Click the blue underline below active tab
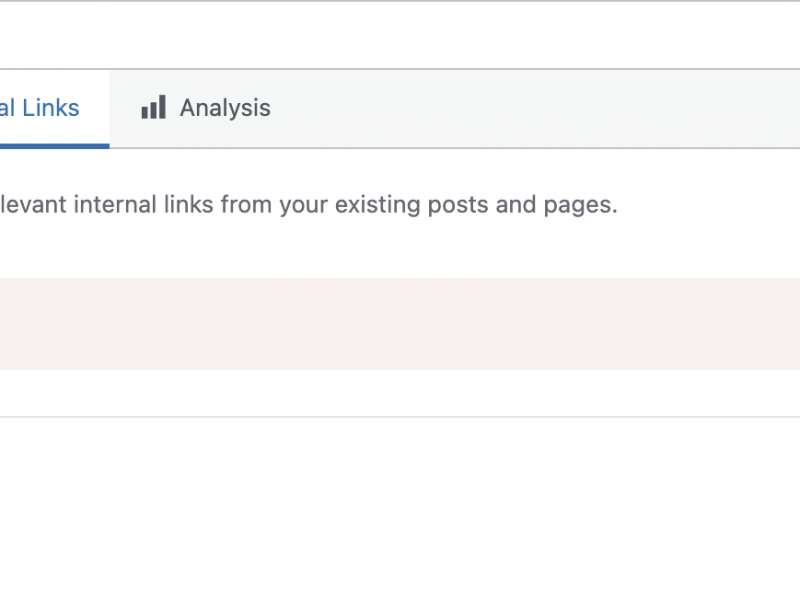This screenshot has height=600, width=800. click(54, 145)
